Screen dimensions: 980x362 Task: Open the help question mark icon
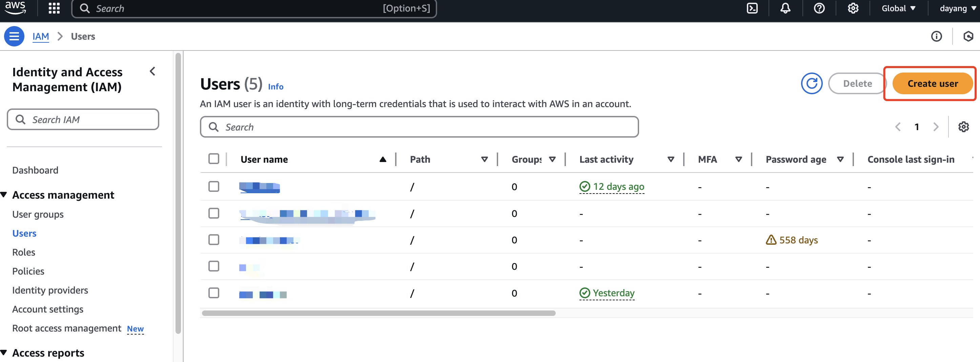click(819, 8)
